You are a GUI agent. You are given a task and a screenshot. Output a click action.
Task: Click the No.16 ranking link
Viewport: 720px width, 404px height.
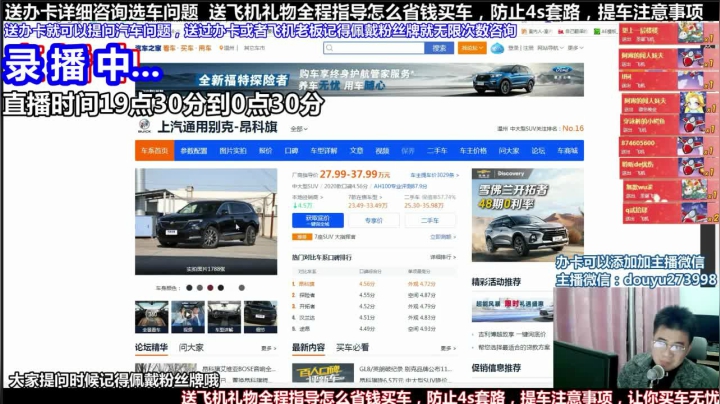pos(573,128)
